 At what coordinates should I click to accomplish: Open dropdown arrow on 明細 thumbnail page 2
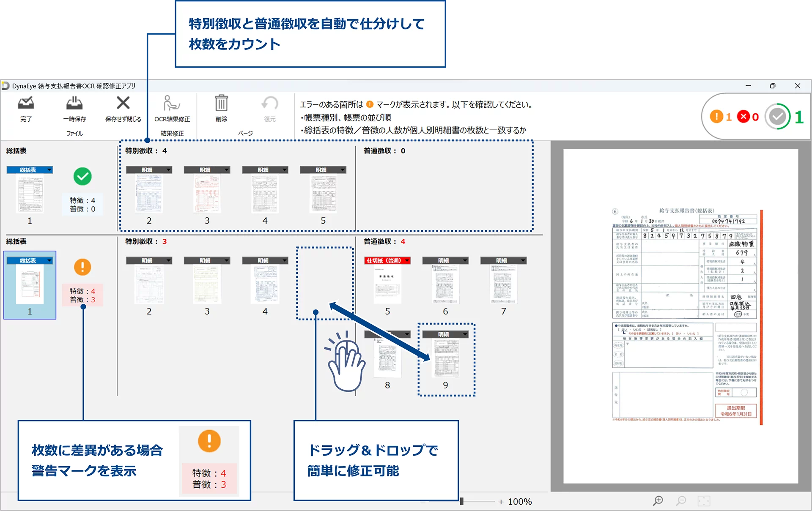pos(168,169)
